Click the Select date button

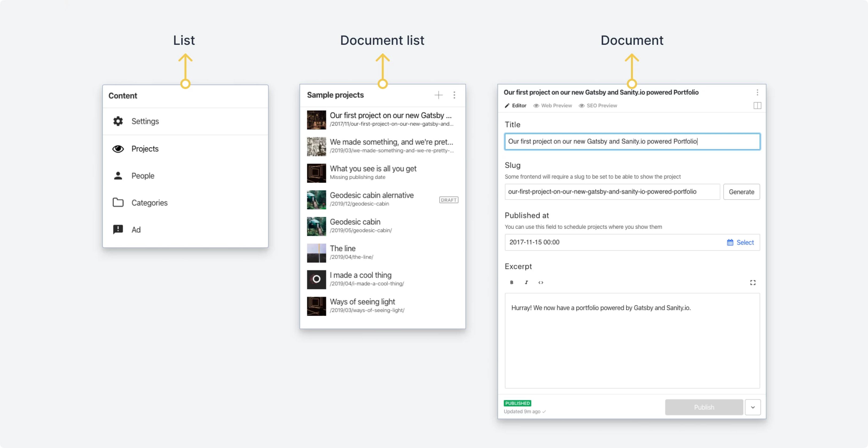click(740, 242)
